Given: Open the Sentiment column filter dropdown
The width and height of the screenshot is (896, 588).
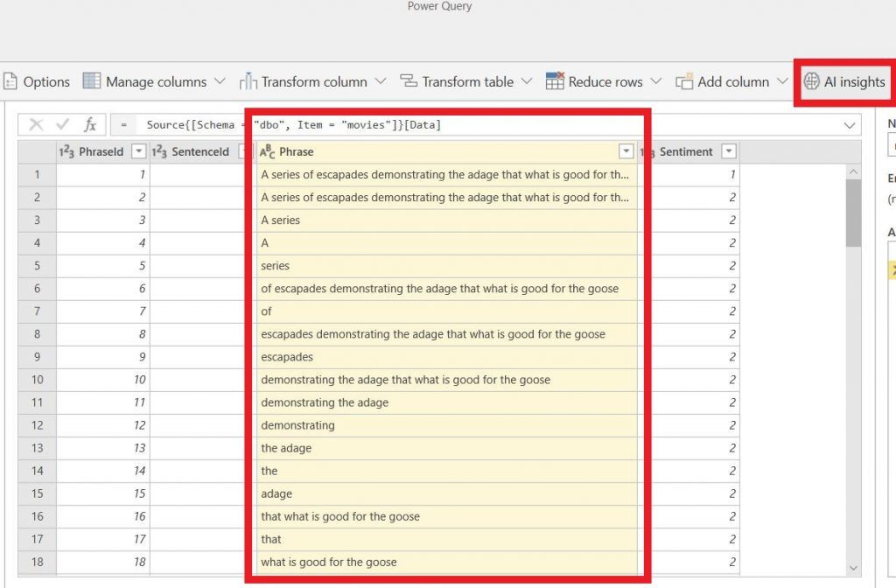Looking at the screenshot, I should point(729,151).
